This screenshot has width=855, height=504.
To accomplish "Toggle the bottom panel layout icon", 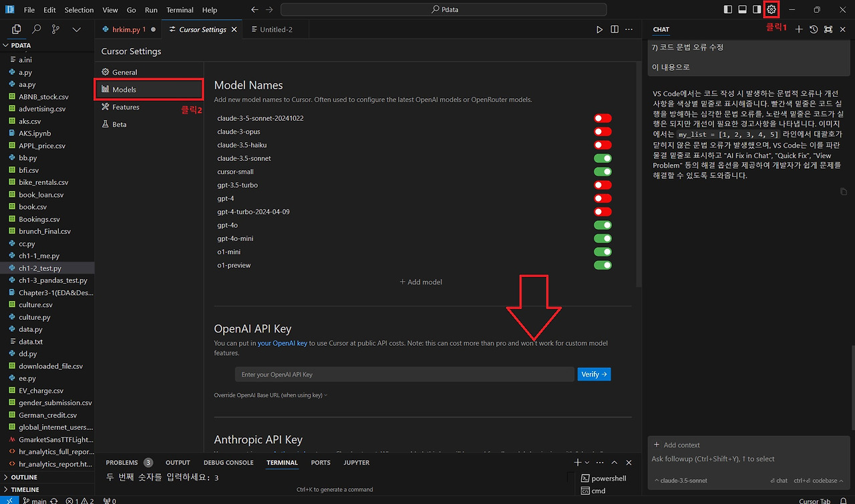I will (x=742, y=9).
